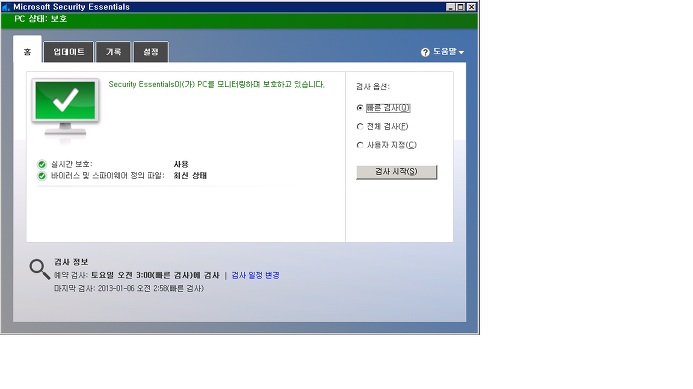Click the real-time protection green check icon
Image resolution: width=693 pixels, height=389 pixels.
(x=42, y=164)
